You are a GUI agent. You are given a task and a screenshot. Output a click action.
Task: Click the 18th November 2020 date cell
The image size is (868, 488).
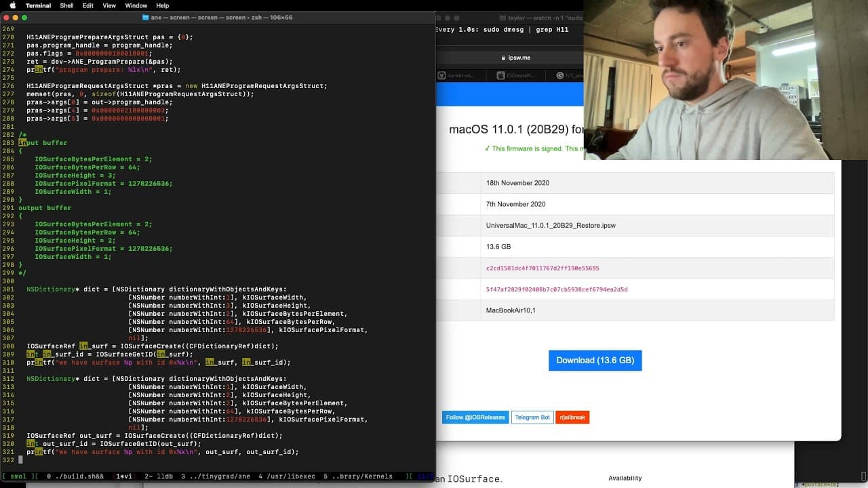(x=517, y=183)
